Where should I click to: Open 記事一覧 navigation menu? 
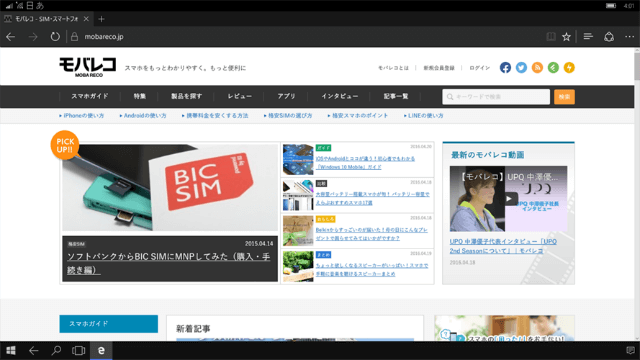396,96
